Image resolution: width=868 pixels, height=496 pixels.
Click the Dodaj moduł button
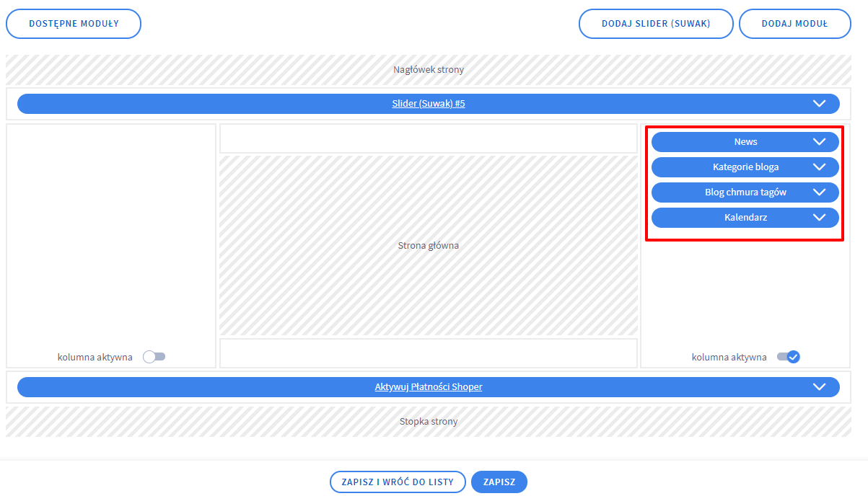pos(794,24)
